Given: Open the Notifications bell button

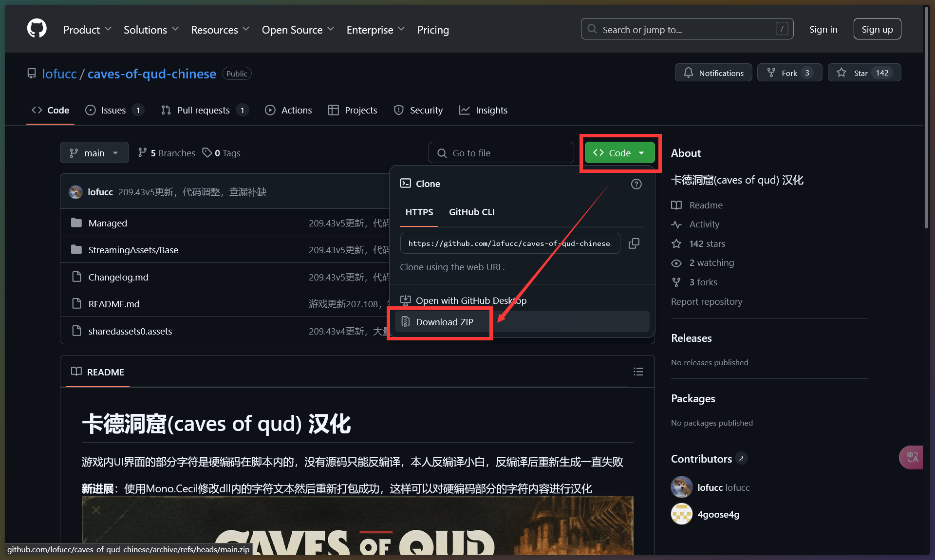Looking at the screenshot, I should point(713,73).
